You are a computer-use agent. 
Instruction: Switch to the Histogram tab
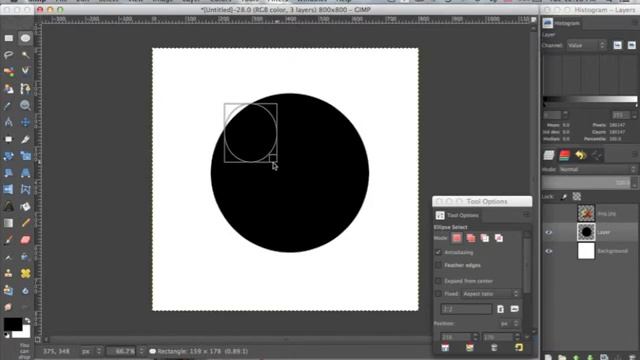[x=562, y=23]
